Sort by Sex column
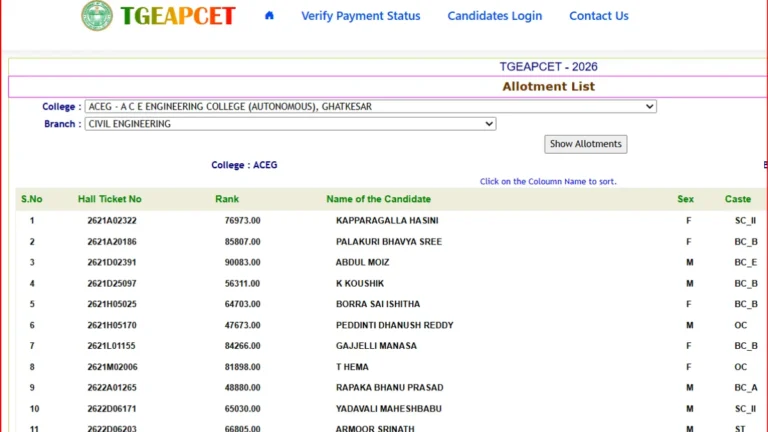The image size is (768, 432). coord(685,199)
